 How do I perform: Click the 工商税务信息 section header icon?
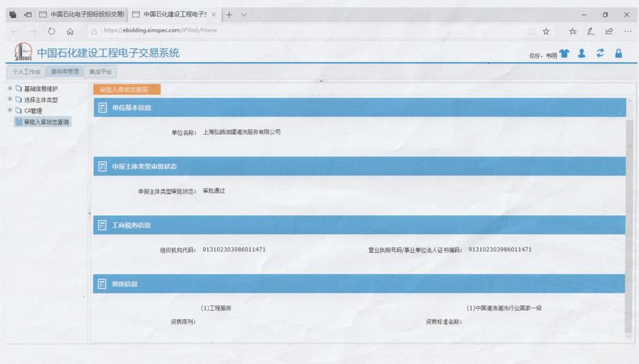coord(102,225)
